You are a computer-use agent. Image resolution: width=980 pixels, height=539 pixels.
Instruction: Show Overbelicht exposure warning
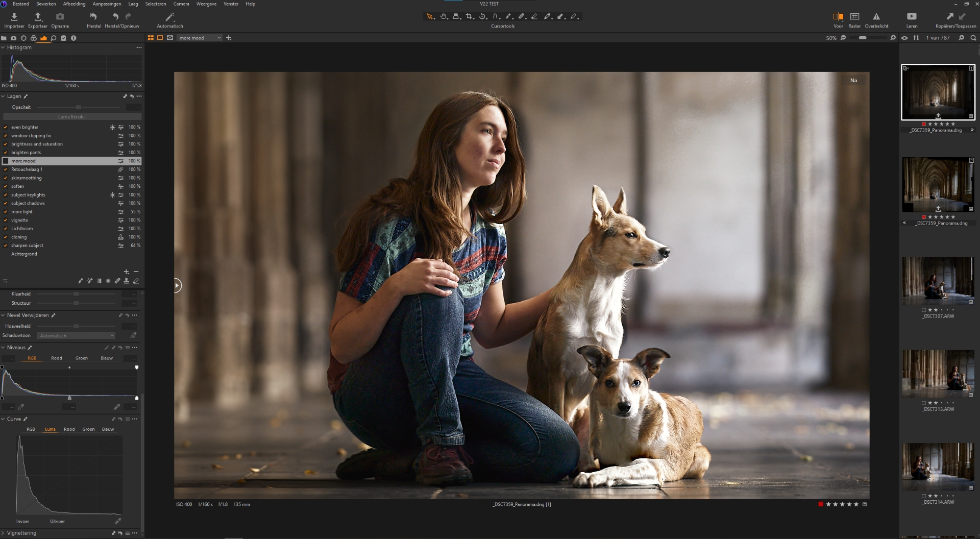point(876,17)
